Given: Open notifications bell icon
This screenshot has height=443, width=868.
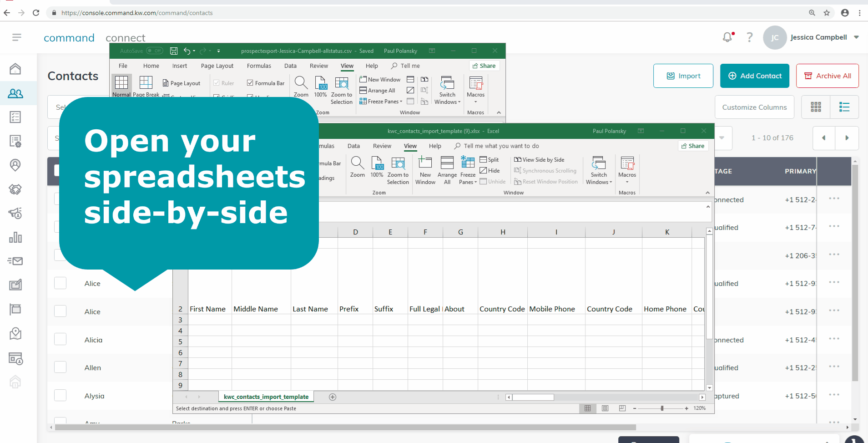Looking at the screenshot, I should [x=728, y=37].
